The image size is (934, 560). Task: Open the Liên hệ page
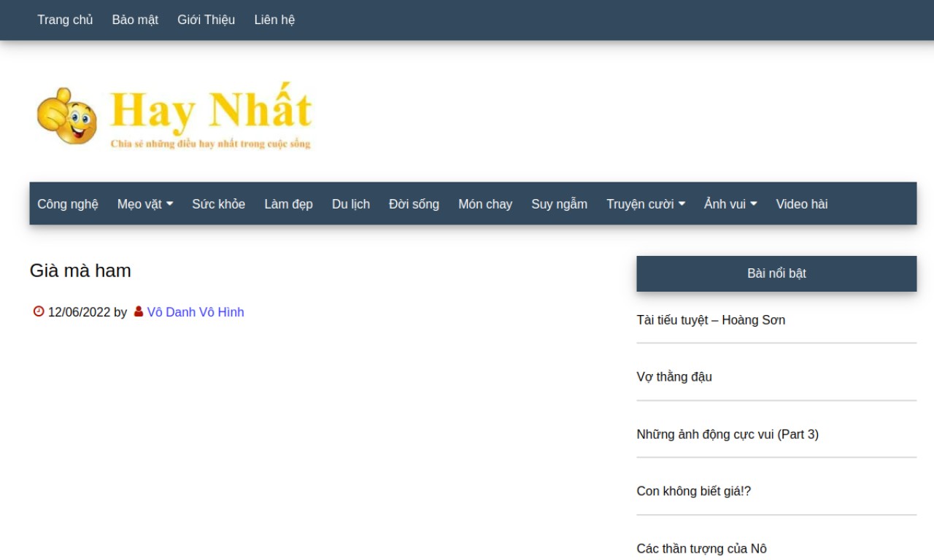click(x=274, y=20)
